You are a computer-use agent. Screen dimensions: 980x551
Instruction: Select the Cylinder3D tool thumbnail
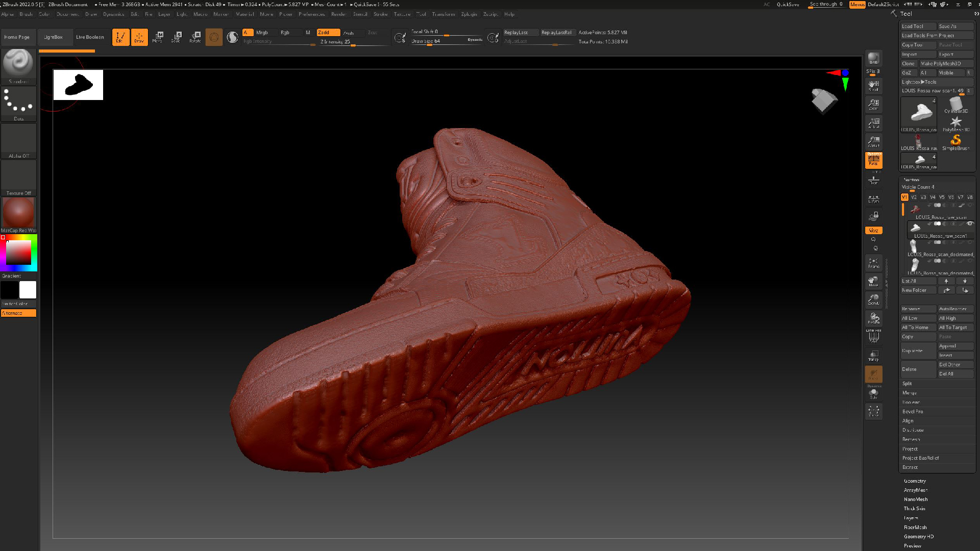955,105
